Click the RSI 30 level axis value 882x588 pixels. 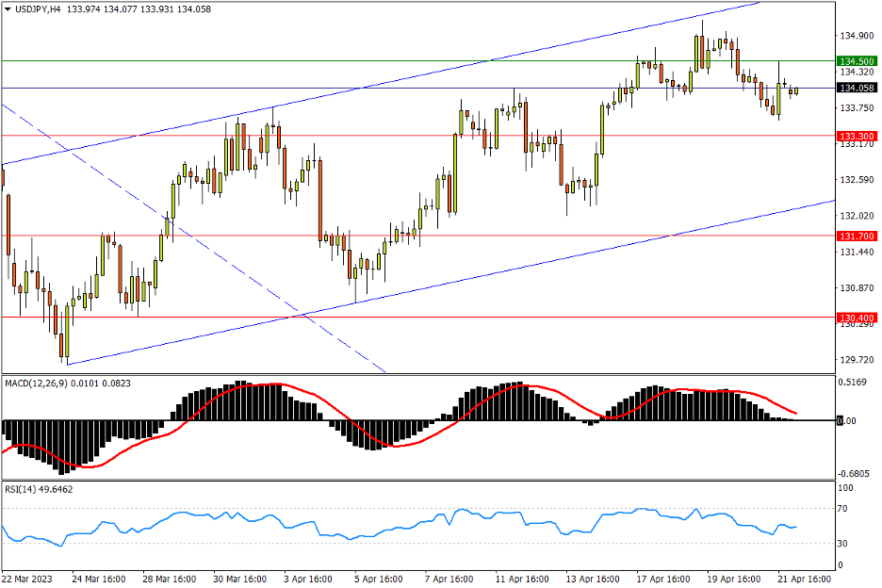[x=845, y=544]
